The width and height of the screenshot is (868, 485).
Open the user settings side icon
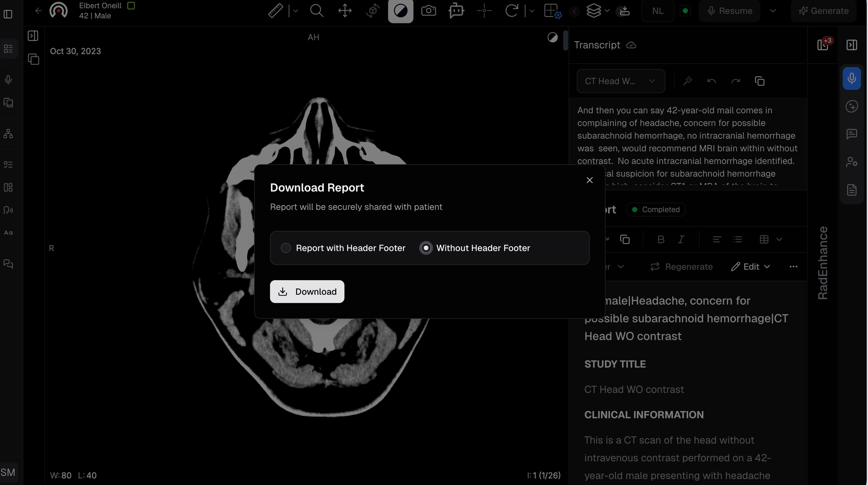[x=851, y=162]
